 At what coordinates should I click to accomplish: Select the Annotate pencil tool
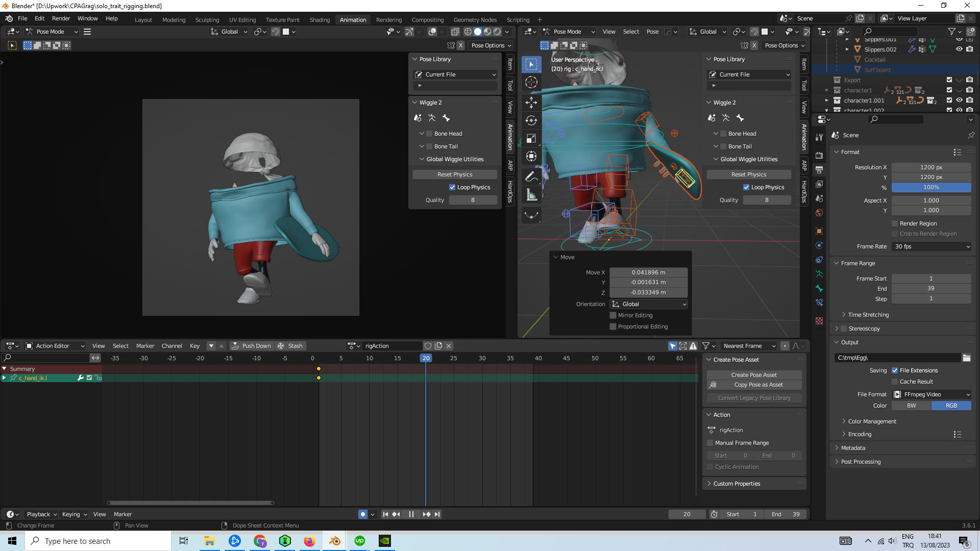pyautogui.click(x=531, y=177)
